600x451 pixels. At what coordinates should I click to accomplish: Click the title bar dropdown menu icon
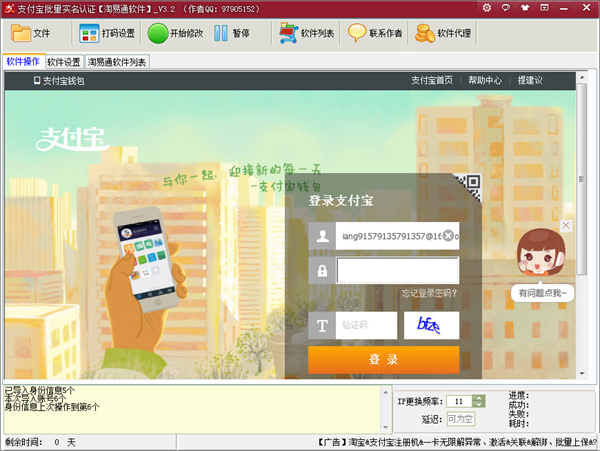pos(544,7)
